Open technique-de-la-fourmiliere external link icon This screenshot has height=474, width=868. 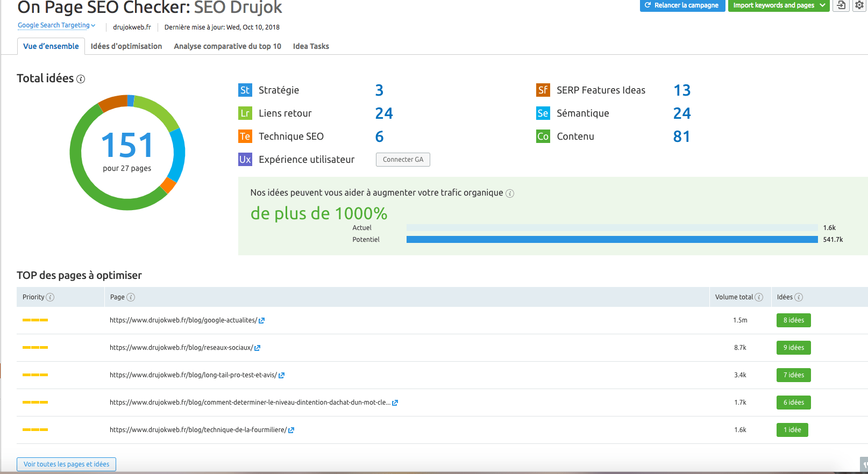point(291,430)
